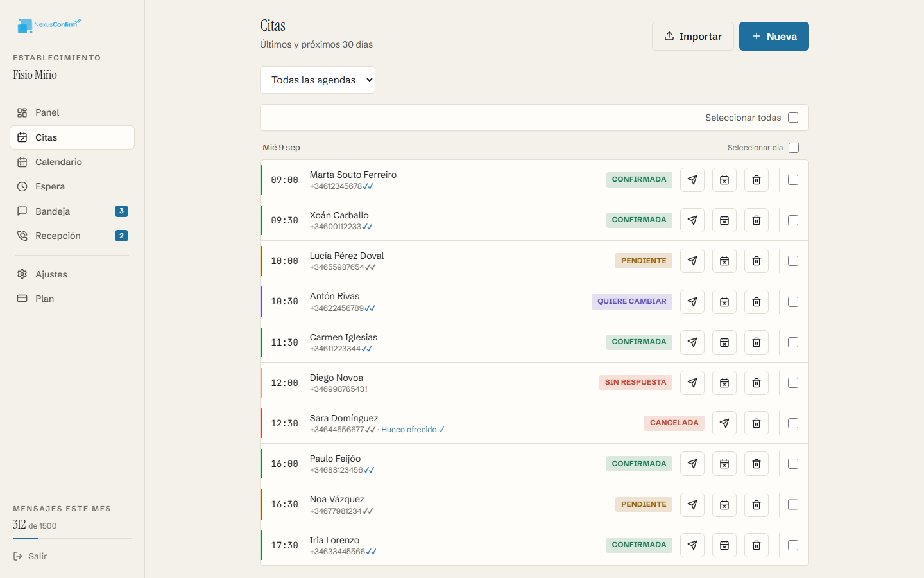Delete Sara Domínguez's cancelled appointment

(757, 423)
